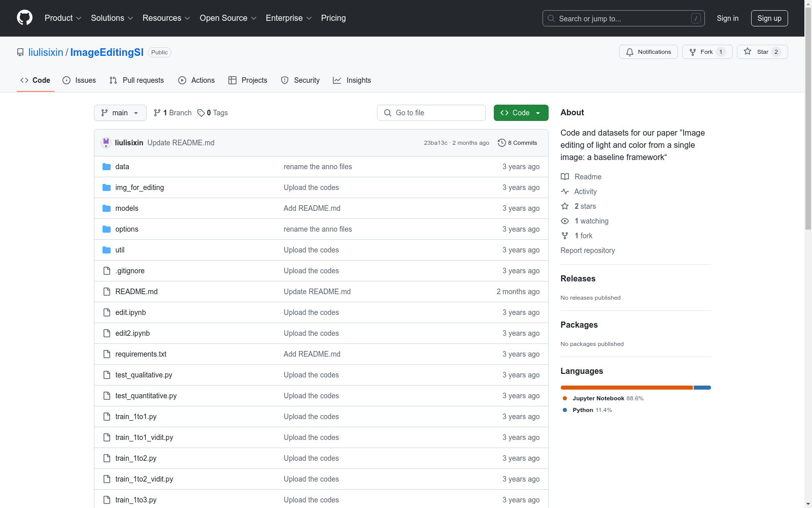Open the util folder
The height and width of the screenshot is (508, 812).
pos(120,250)
